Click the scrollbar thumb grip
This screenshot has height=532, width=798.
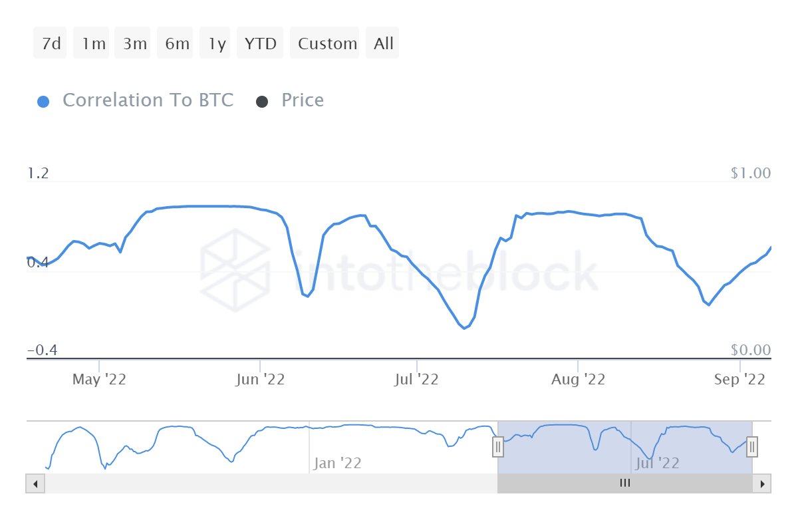pyautogui.click(x=624, y=483)
